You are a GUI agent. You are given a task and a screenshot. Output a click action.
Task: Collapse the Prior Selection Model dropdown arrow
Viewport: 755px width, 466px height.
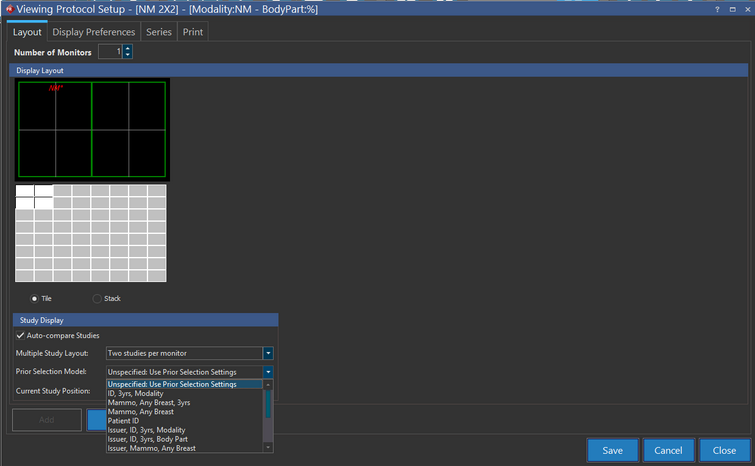(x=268, y=372)
